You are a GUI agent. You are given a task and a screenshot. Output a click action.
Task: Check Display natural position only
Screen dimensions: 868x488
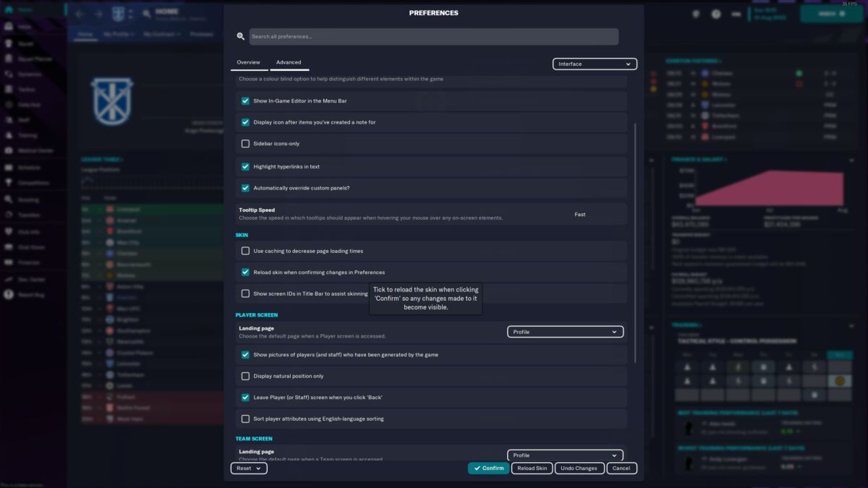[245, 376]
